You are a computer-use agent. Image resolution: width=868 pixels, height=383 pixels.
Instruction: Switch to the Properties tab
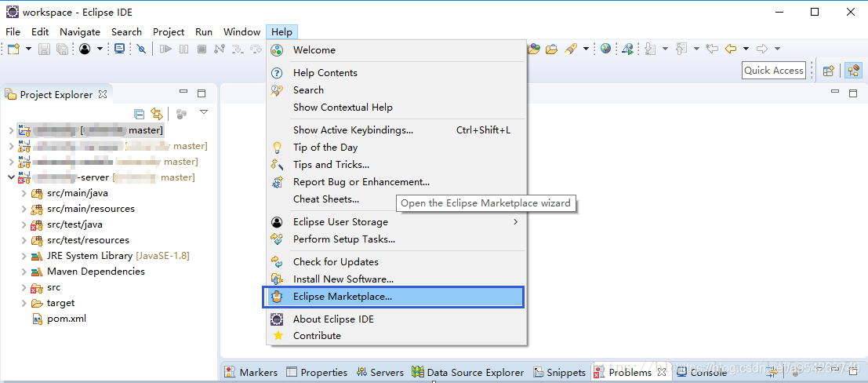coord(318,373)
